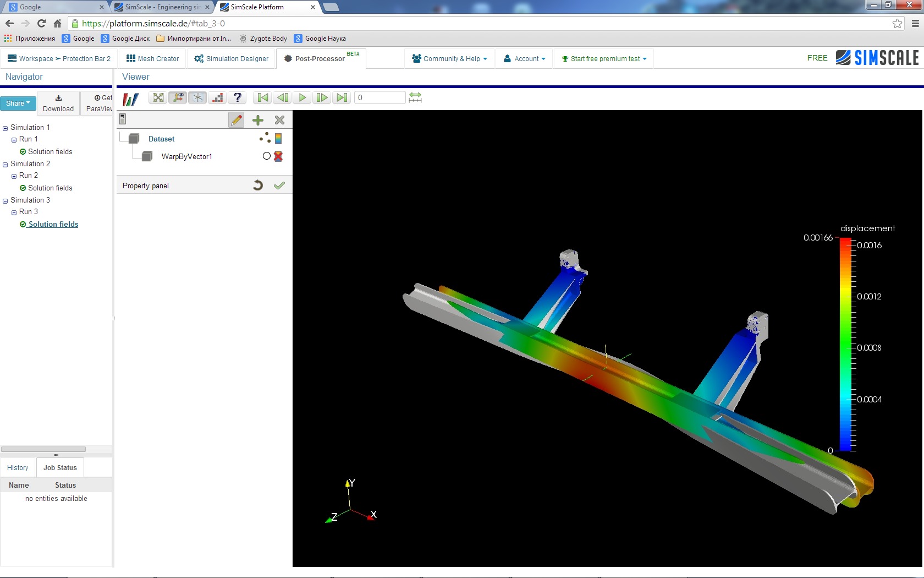
Task: Collapse the Simulation 2 tree node
Action: 5,165
